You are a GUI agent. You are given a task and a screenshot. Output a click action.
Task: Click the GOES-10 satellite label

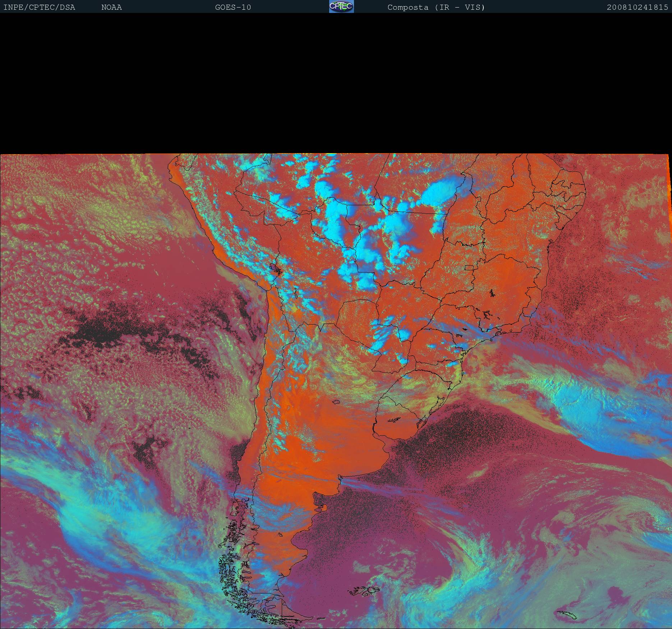click(233, 7)
